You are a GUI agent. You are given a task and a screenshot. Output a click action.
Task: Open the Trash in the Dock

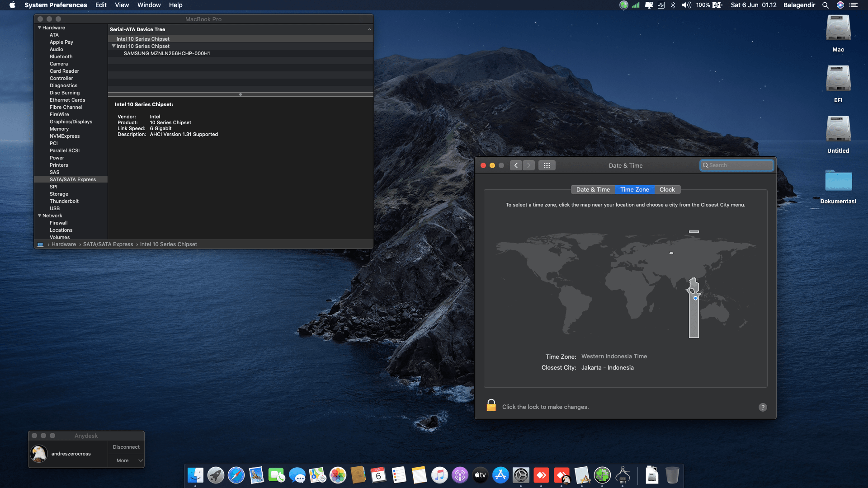pos(672,475)
